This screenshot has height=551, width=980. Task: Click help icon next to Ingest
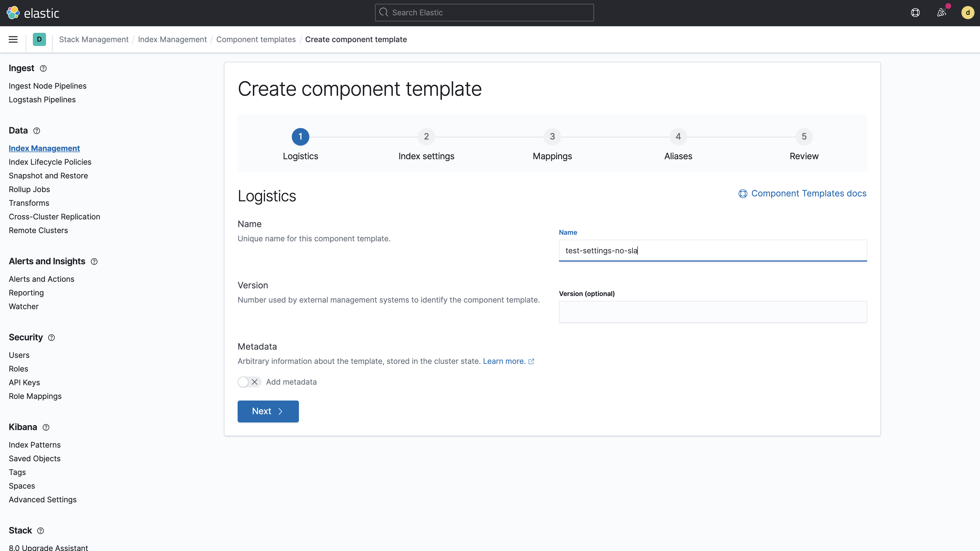click(x=43, y=68)
